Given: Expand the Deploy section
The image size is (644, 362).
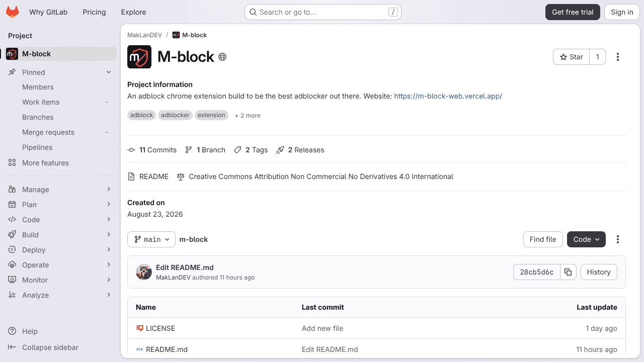Looking at the screenshot, I should point(109,250).
